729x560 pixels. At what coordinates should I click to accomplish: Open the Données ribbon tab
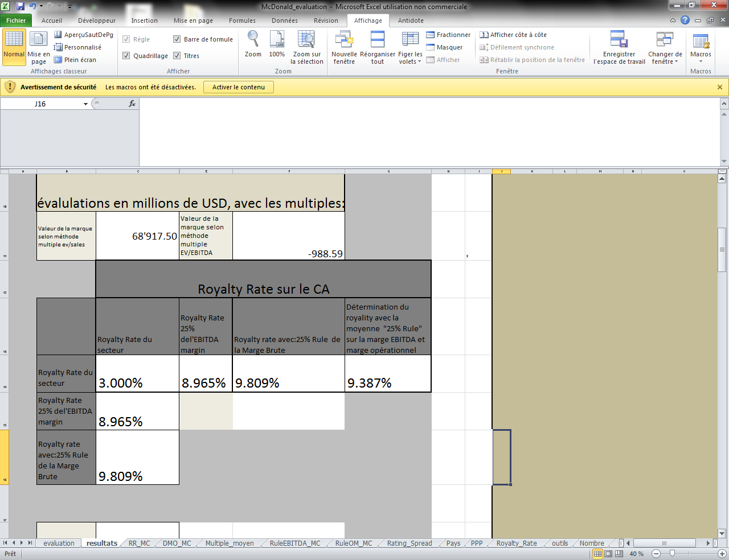pos(284,20)
